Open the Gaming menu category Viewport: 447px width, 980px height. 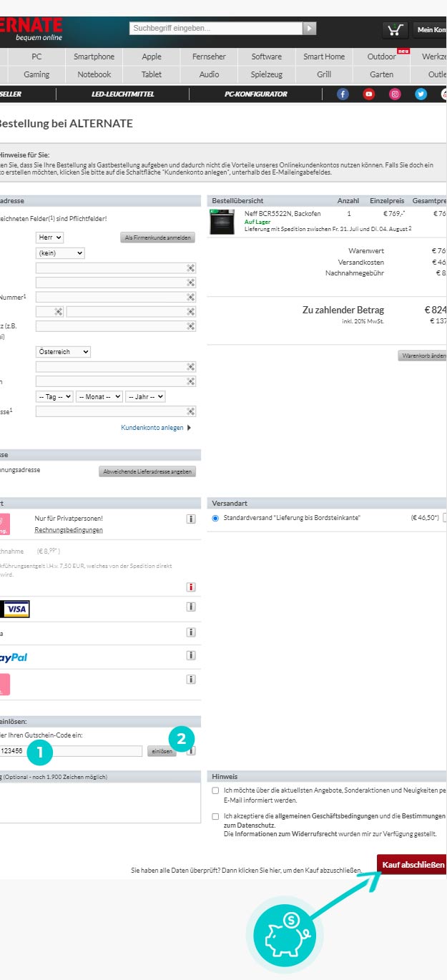[x=37, y=74]
